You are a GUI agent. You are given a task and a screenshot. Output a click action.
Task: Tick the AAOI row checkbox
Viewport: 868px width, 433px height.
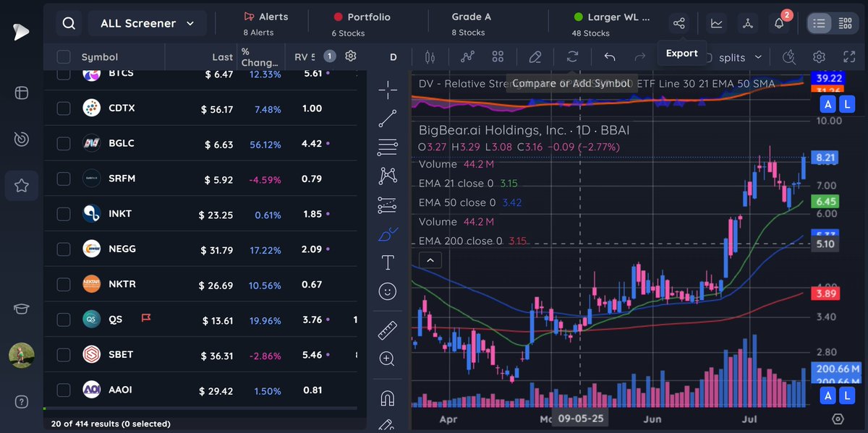coord(64,390)
